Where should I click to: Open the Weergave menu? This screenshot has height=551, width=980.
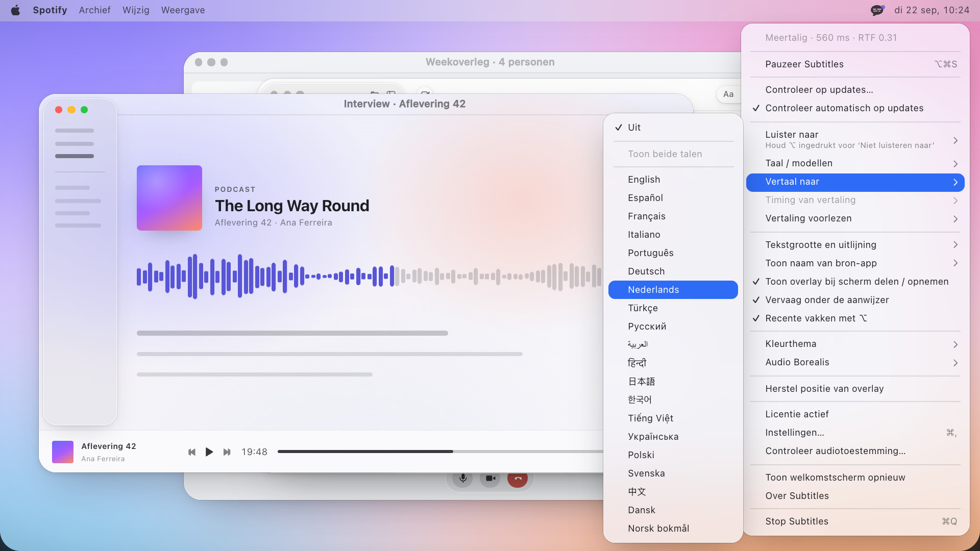pos(183,10)
